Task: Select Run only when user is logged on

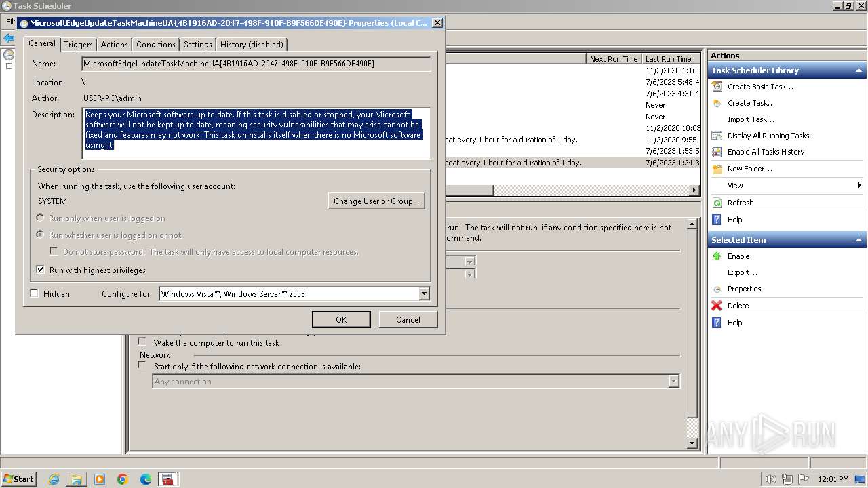Action: pyautogui.click(x=40, y=218)
